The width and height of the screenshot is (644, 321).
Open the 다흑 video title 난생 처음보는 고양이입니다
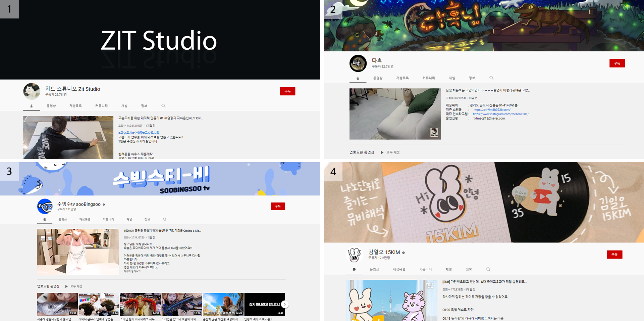(x=488, y=90)
